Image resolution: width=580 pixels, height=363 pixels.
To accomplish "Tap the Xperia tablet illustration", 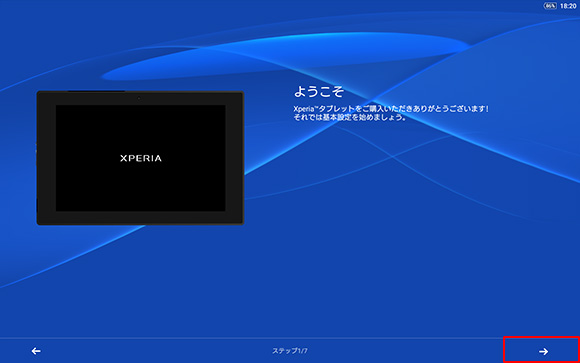I will click(x=140, y=158).
